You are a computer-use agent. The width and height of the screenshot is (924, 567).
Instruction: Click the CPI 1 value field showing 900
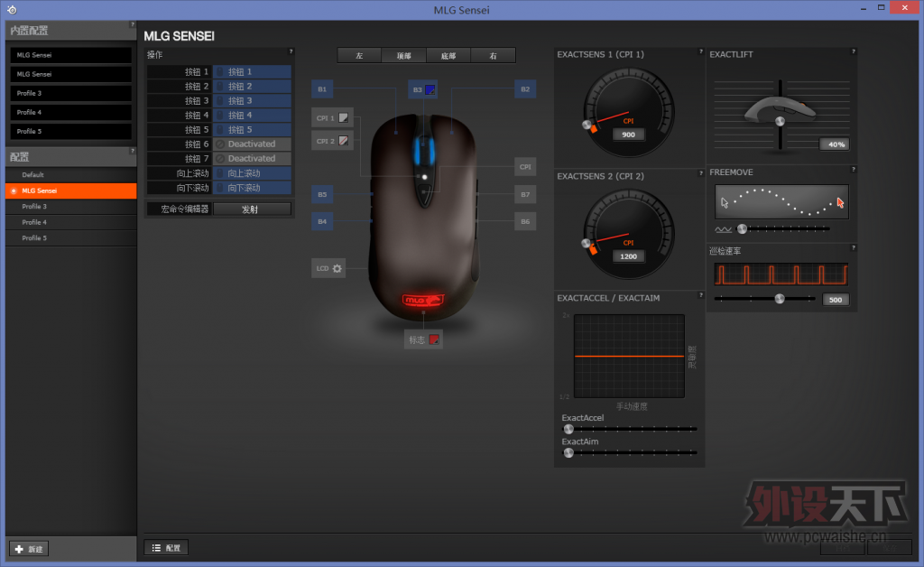(629, 135)
